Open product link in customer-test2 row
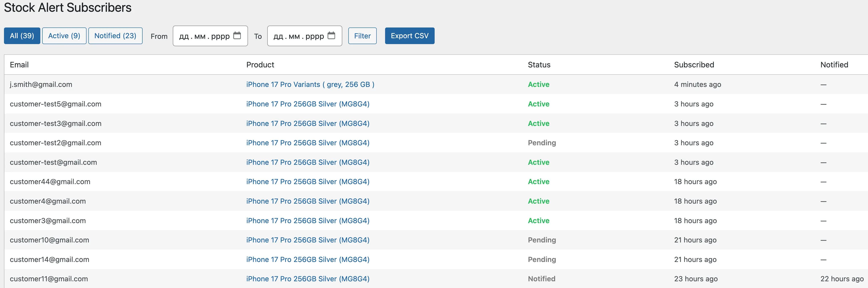This screenshot has height=288, width=868. 308,143
